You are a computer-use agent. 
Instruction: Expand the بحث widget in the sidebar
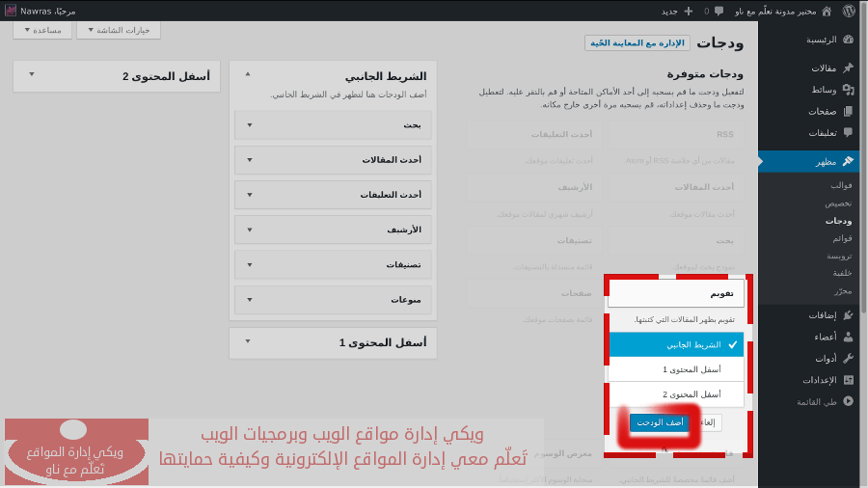click(x=250, y=124)
